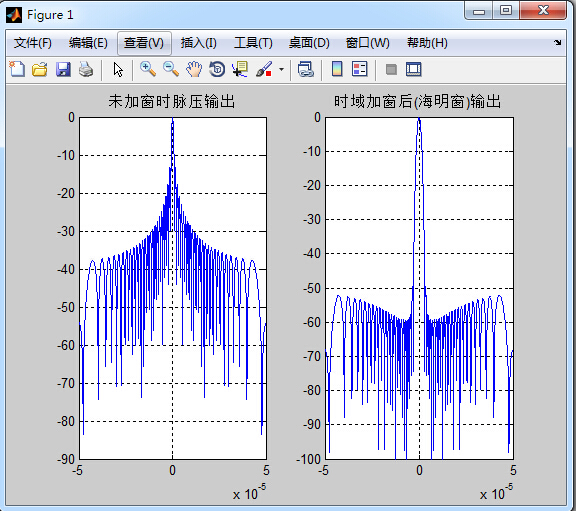Enable the Pan hand tool
Image resolution: width=576 pixels, height=511 pixels.
coord(194,69)
